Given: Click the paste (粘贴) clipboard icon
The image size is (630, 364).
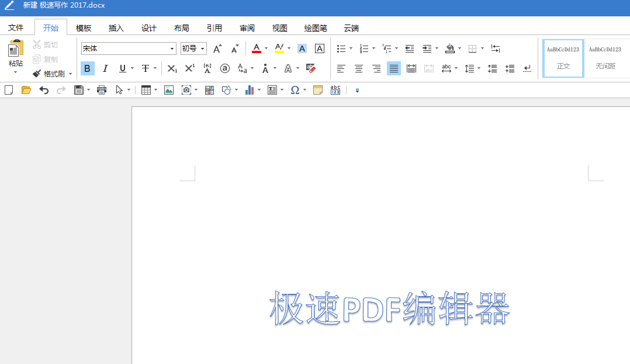Looking at the screenshot, I should pos(16,48).
